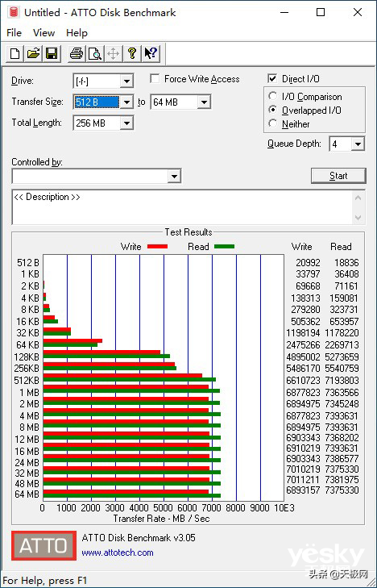Click the ATTO Disk Benchmark v3.05 text
This screenshot has height=588, width=377.
[x=139, y=538]
